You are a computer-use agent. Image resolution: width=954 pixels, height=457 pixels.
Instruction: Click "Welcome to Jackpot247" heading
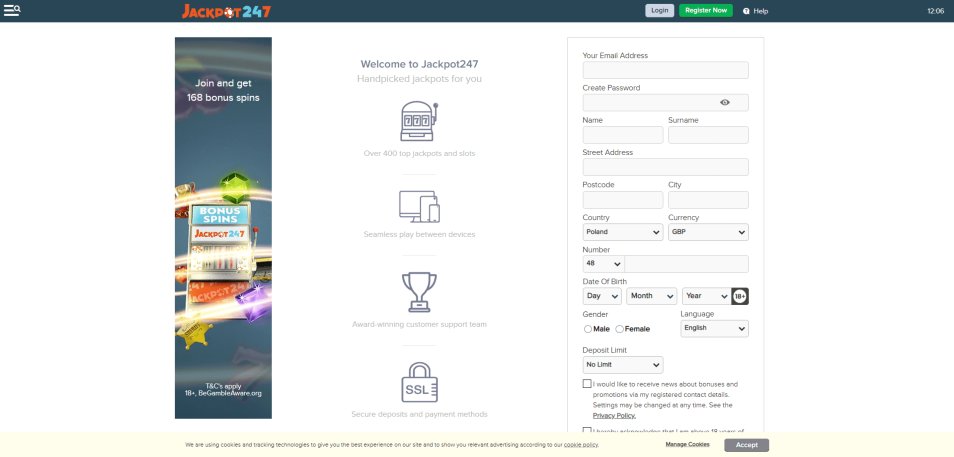[419, 64]
